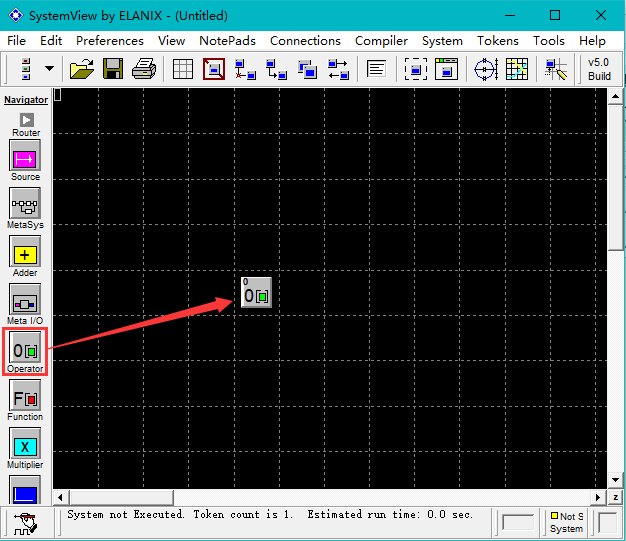Click the v5.0 Build label
The height and width of the screenshot is (541, 626).
599,69
